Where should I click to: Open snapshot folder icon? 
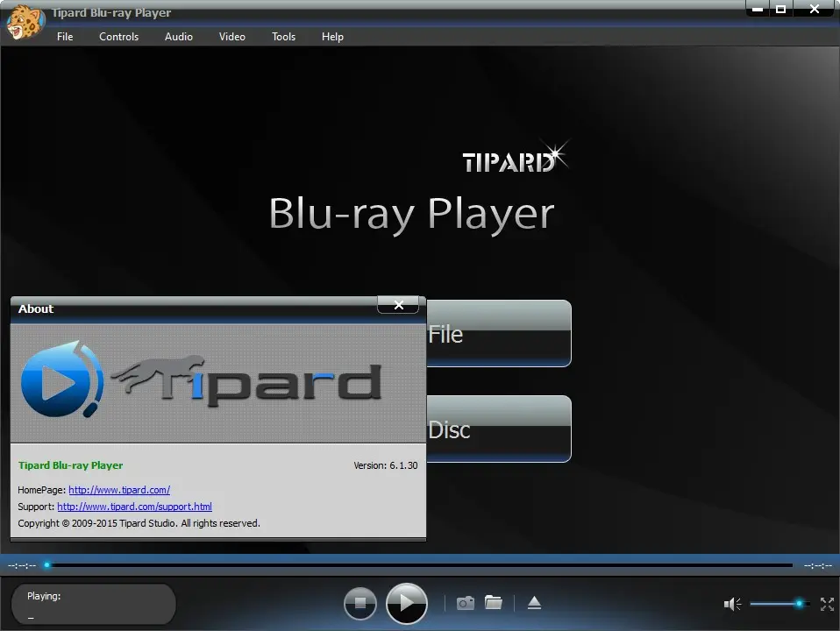point(493,603)
